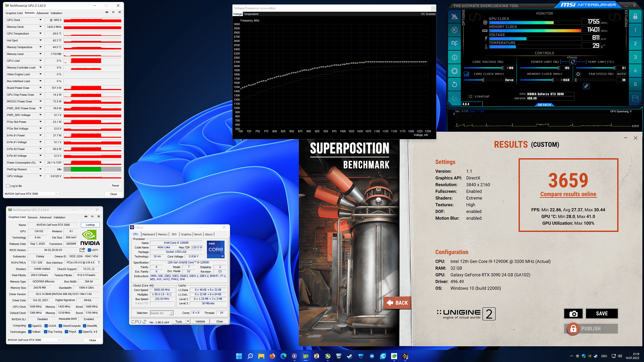
Task: Click Reset button in GPU-Z sensors window
Action: 115,186
